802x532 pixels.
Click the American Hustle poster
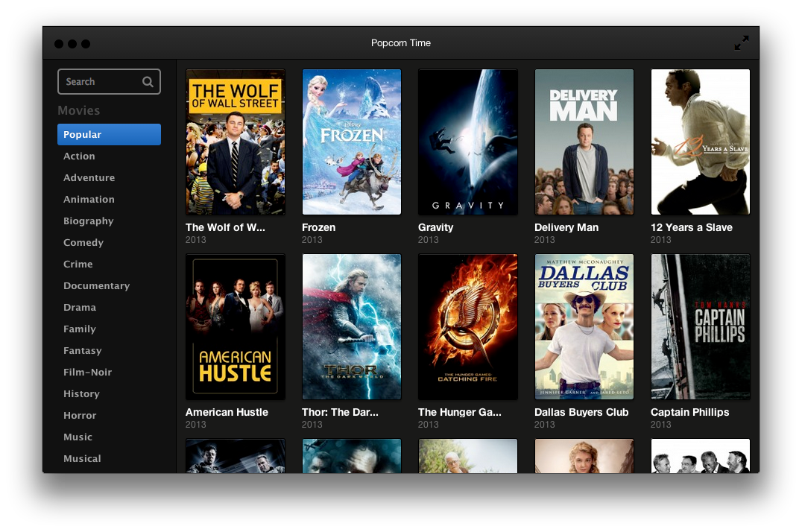click(x=235, y=326)
